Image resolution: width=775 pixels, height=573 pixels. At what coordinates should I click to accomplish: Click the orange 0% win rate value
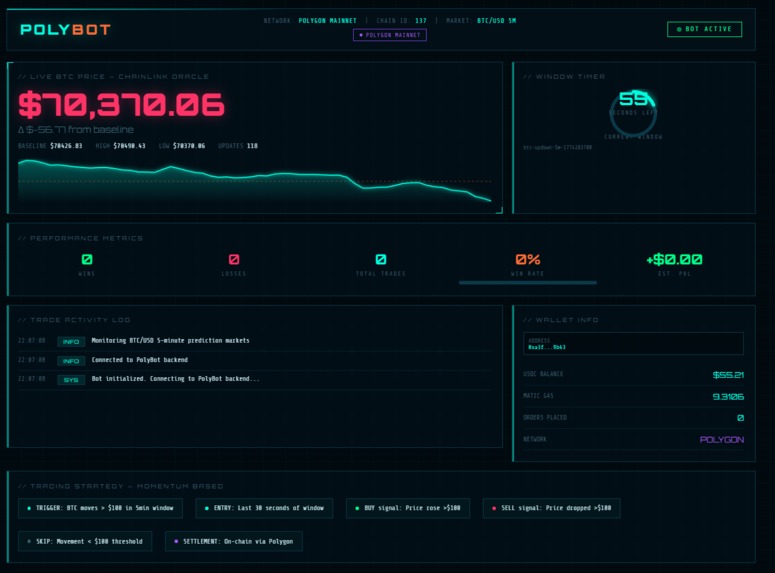(528, 260)
